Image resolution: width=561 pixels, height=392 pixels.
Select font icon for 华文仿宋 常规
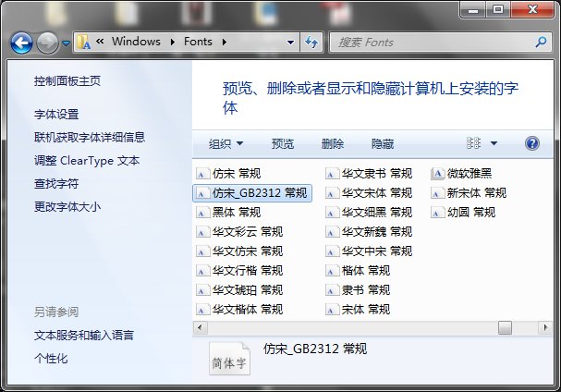[x=202, y=251]
